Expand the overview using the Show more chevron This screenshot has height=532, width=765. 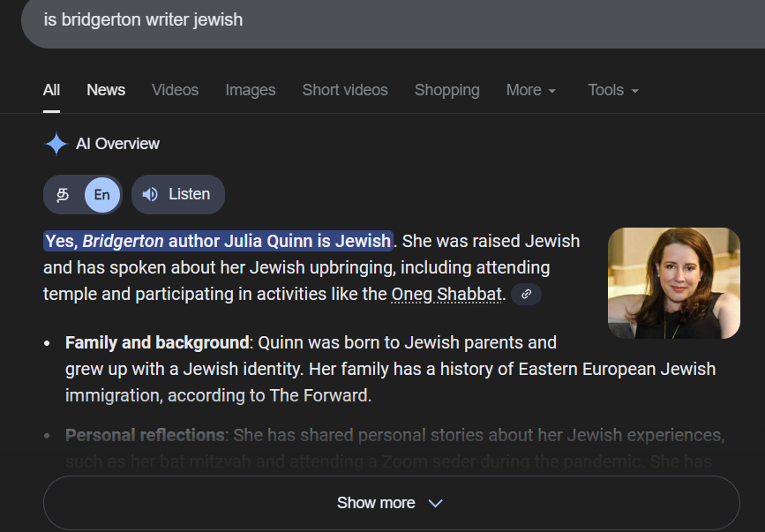pos(435,503)
